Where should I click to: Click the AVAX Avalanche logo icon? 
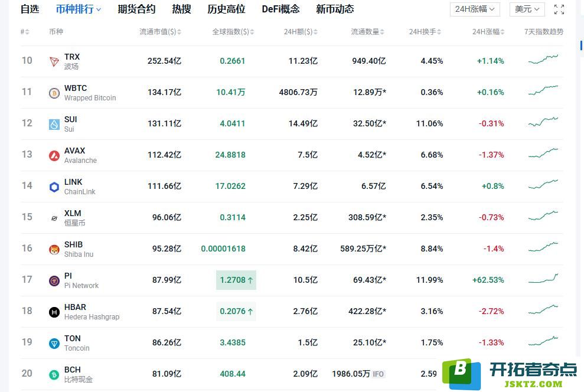pyautogui.click(x=54, y=155)
